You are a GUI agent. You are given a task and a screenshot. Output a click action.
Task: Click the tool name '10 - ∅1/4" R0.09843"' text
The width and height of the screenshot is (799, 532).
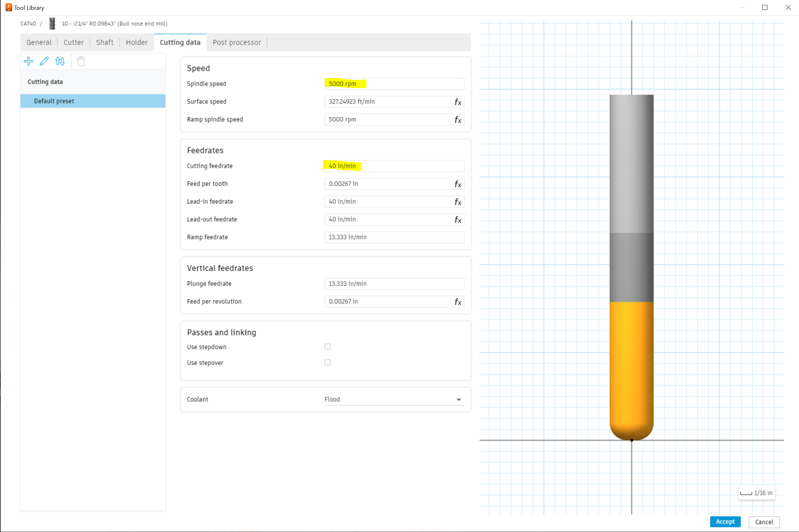pyautogui.click(x=89, y=23)
